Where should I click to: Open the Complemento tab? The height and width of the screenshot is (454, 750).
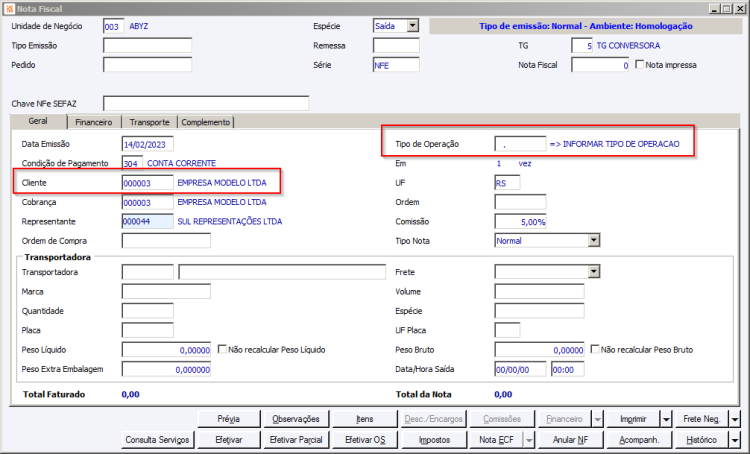[x=206, y=122]
